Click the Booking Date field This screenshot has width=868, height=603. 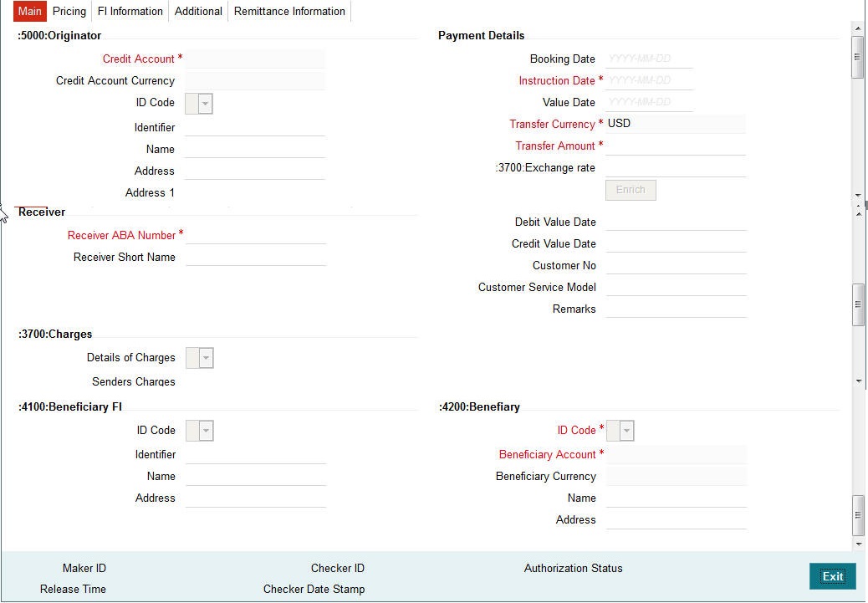click(649, 59)
